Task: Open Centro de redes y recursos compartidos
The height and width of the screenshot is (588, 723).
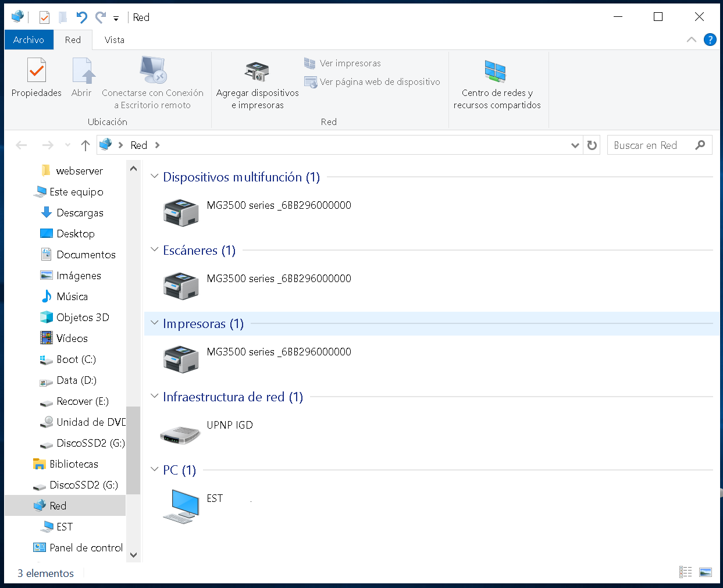Action: point(497,84)
